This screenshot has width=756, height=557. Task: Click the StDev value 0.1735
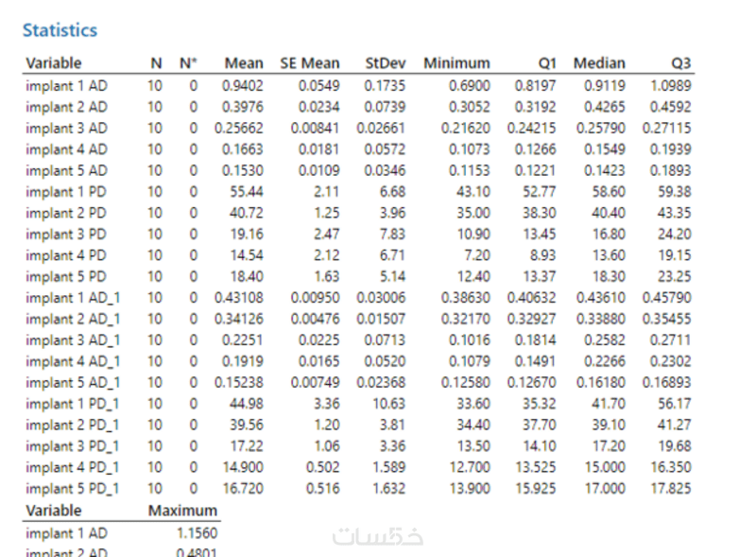click(385, 86)
